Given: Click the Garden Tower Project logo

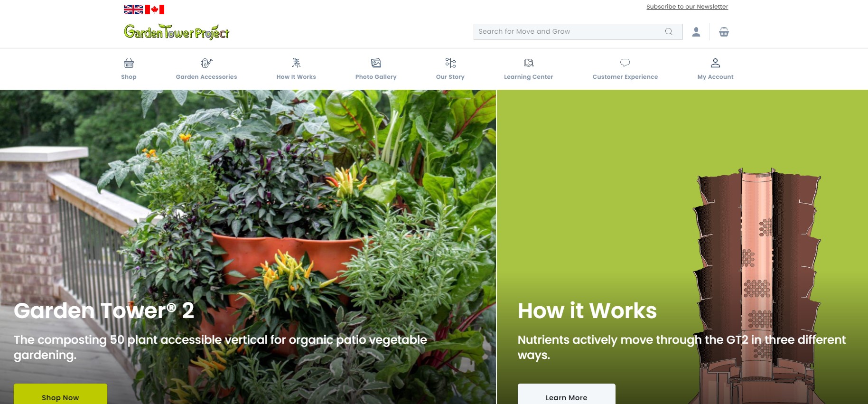Looking at the screenshot, I should [x=177, y=32].
